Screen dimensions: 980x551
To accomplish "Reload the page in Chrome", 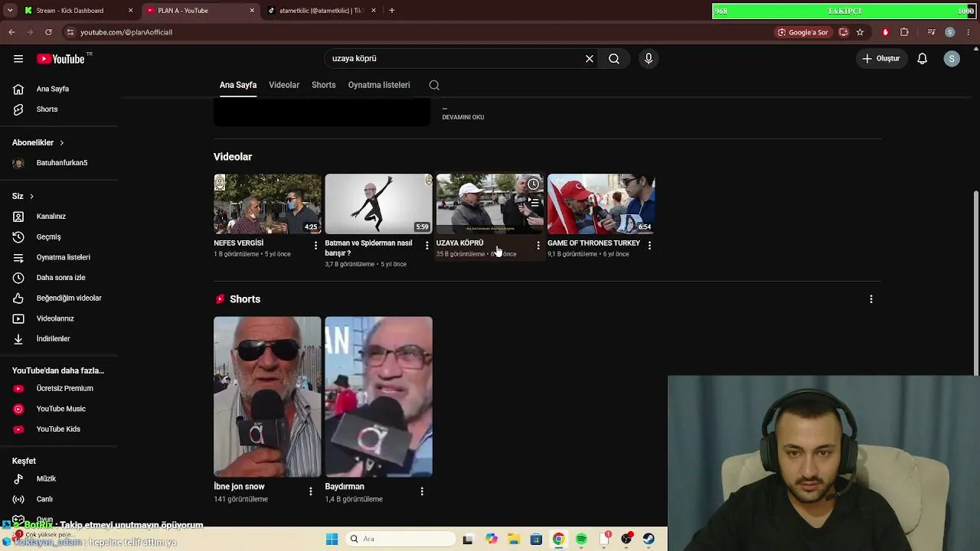I will pyautogui.click(x=48, y=32).
